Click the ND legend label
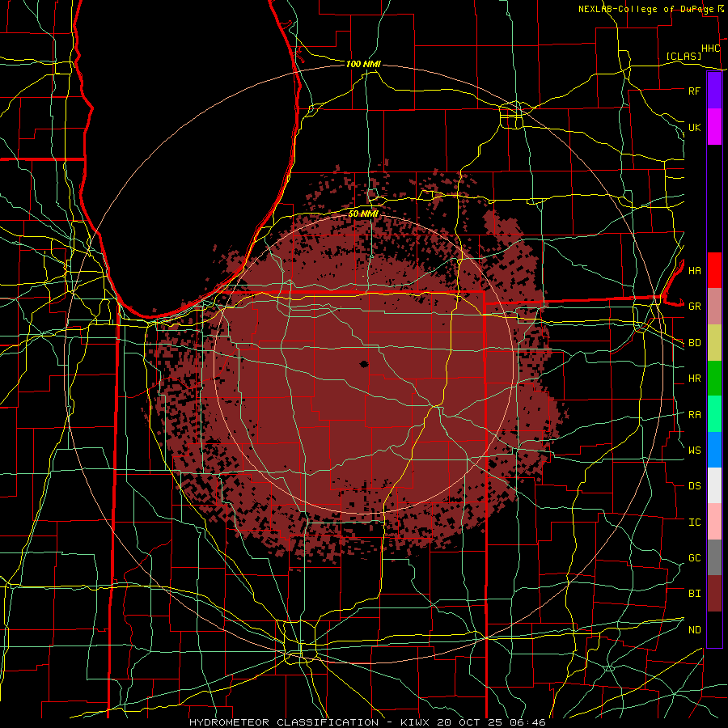Viewport: 728px width, 728px height. pyautogui.click(x=694, y=630)
